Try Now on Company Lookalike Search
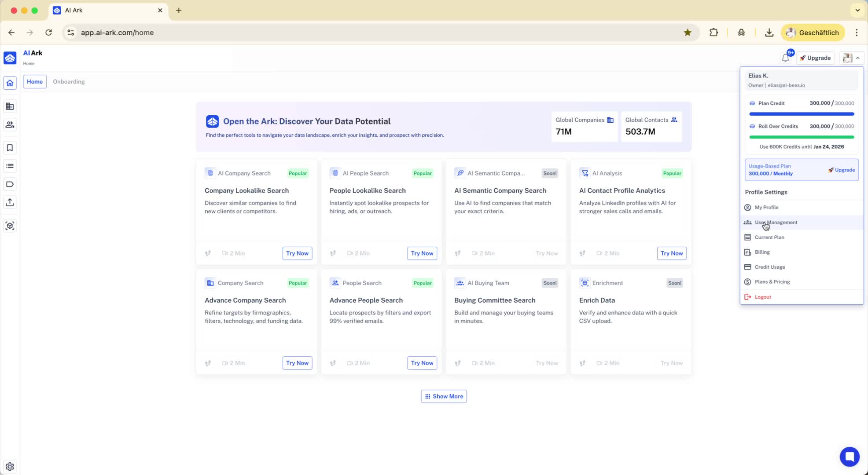The height and width of the screenshot is (475, 868). point(297,253)
